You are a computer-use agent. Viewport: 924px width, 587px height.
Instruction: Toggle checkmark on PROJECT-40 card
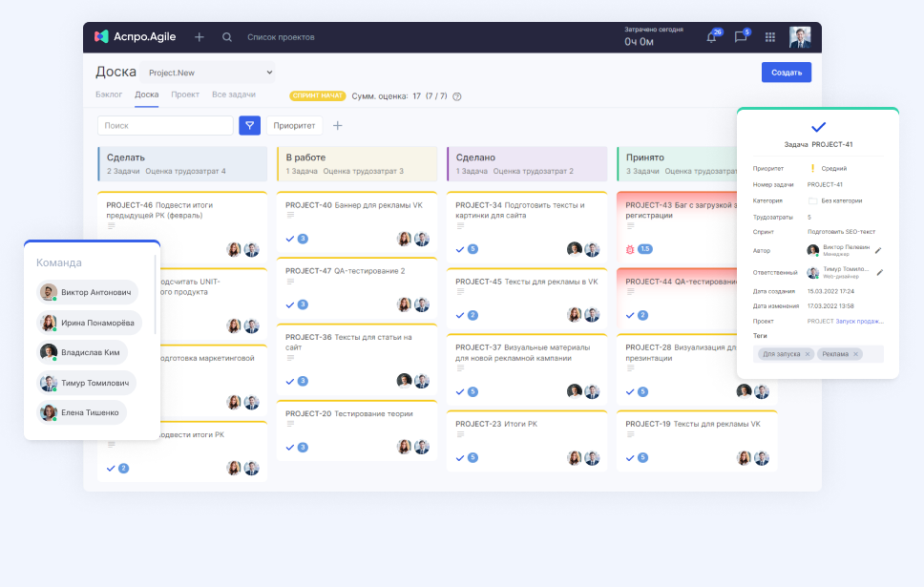(x=290, y=239)
